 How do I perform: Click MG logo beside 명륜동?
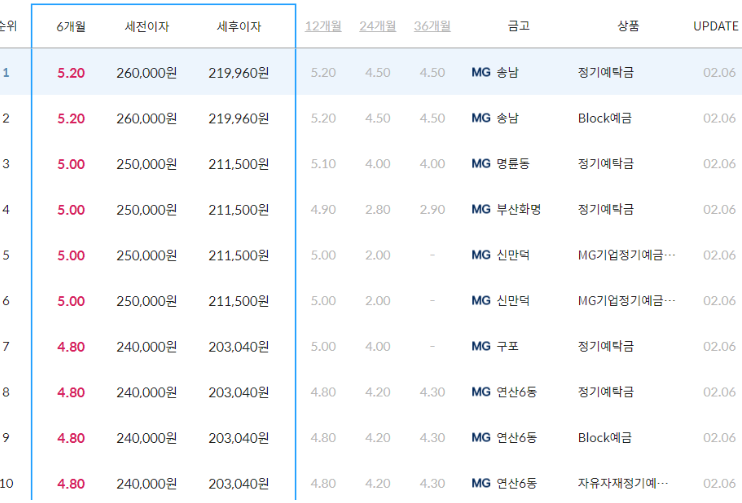(481, 164)
